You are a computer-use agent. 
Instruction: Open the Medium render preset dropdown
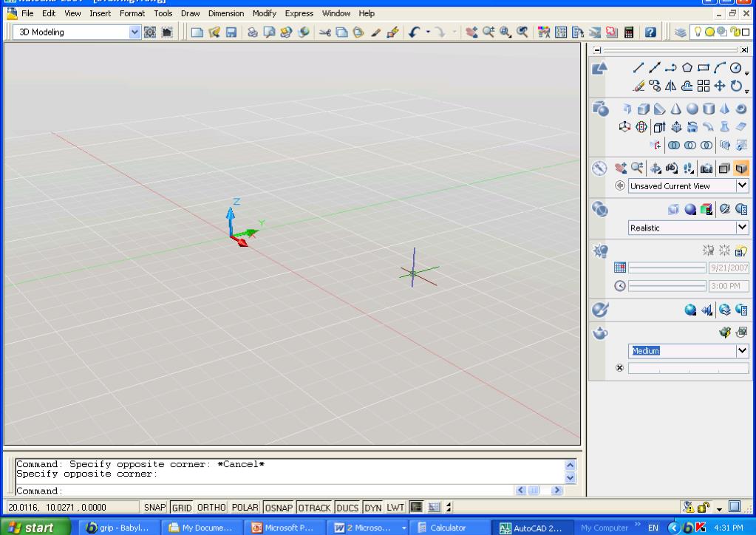tap(742, 351)
